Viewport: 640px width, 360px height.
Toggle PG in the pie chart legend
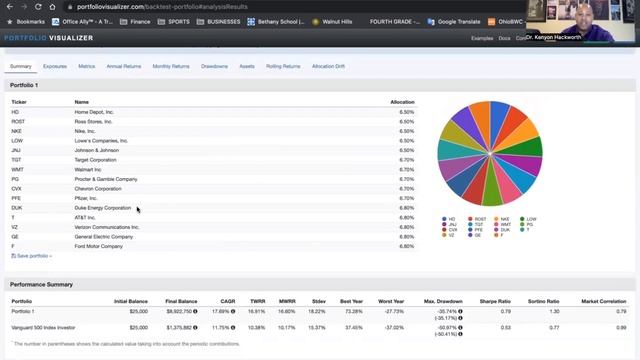(x=526, y=224)
